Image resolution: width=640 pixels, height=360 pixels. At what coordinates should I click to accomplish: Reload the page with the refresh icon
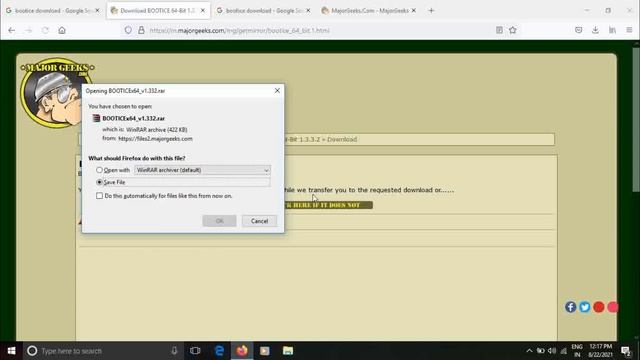(45, 30)
